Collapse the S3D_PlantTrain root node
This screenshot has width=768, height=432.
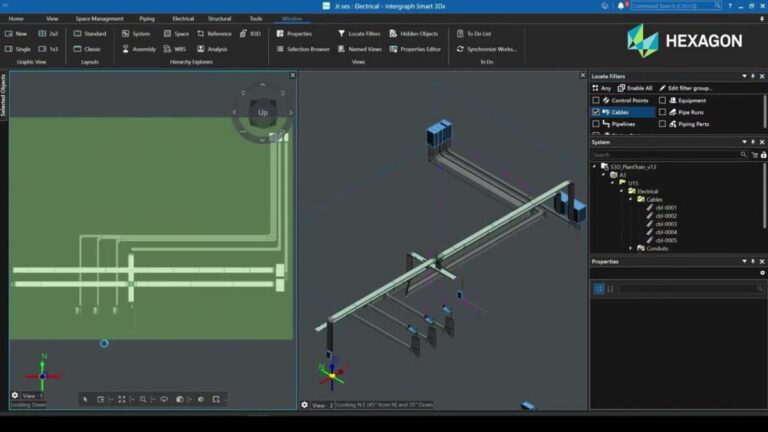click(595, 167)
